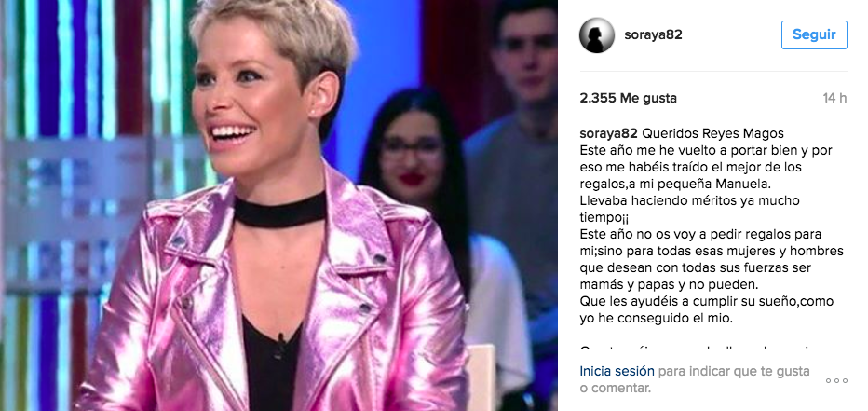Click the 14 h timestamp

pos(834,99)
